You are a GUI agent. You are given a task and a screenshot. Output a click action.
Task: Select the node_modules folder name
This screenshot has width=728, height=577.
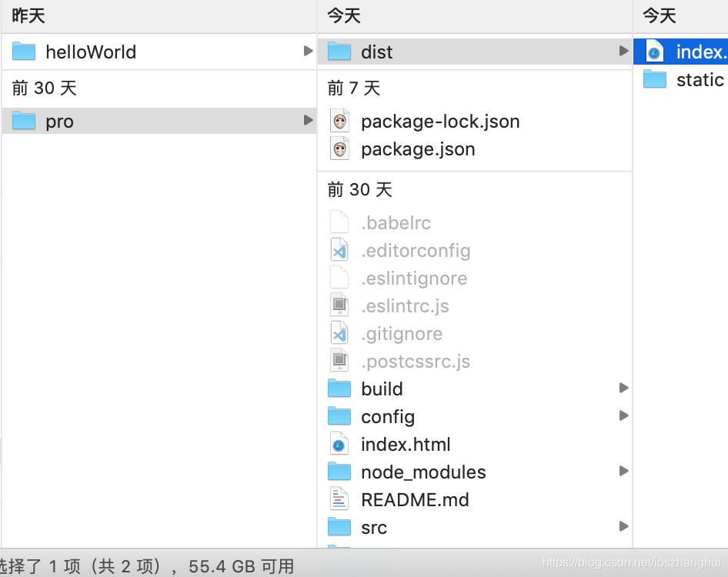(423, 472)
